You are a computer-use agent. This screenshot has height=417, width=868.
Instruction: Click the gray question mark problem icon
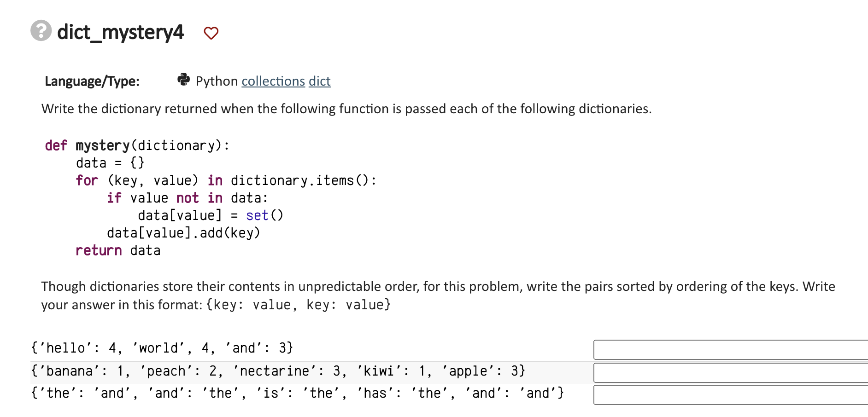tap(41, 31)
